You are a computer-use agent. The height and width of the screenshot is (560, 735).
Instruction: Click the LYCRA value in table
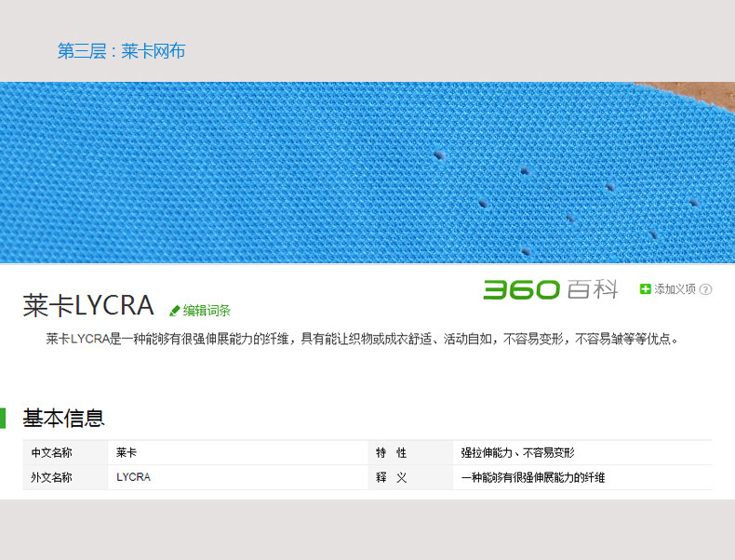click(134, 477)
